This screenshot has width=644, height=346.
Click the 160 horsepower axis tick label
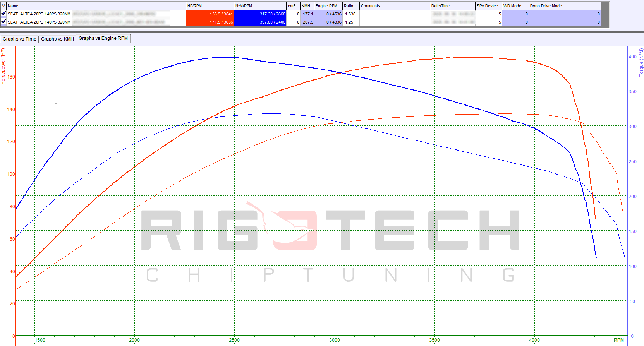coord(11,77)
